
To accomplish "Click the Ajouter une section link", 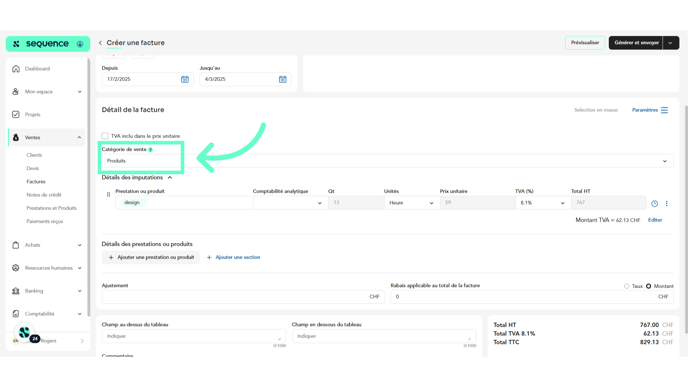I will [238, 258].
